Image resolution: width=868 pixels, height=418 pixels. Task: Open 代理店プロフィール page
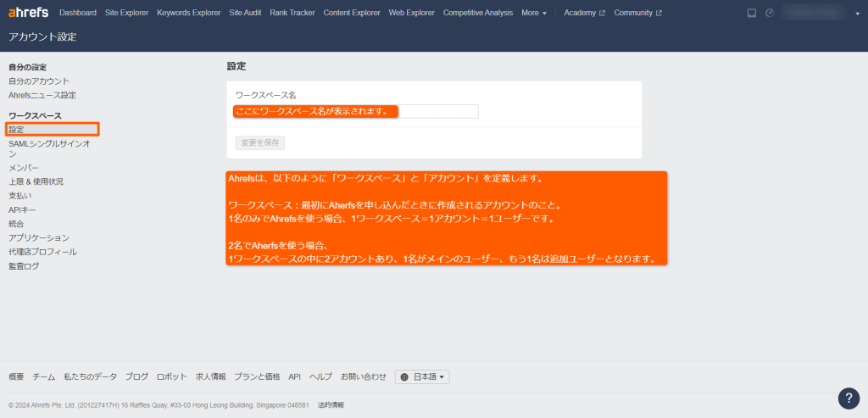[x=42, y=252]
